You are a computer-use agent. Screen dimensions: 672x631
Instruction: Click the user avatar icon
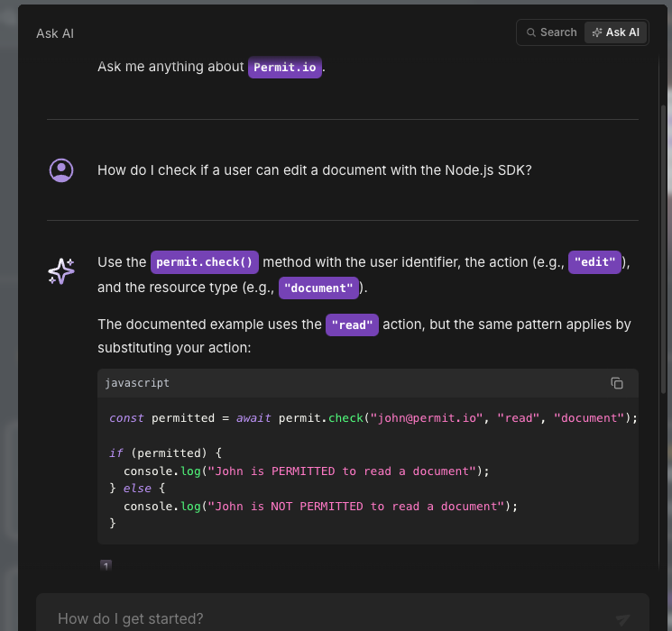tap(61, 170)
